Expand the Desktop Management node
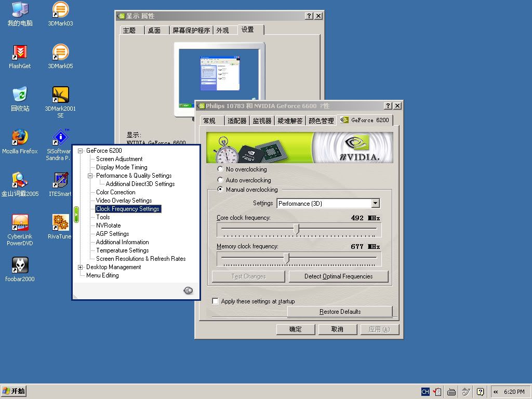 coord(81,268)
